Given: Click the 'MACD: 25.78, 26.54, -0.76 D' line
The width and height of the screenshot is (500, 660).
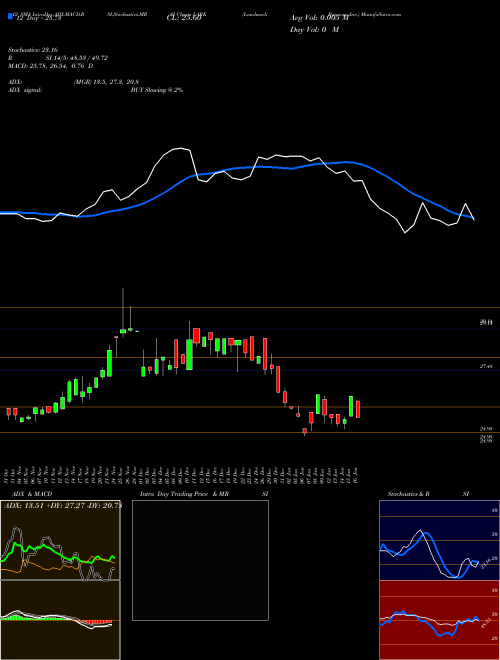Looking at the screenshot, I should [51, 66].
